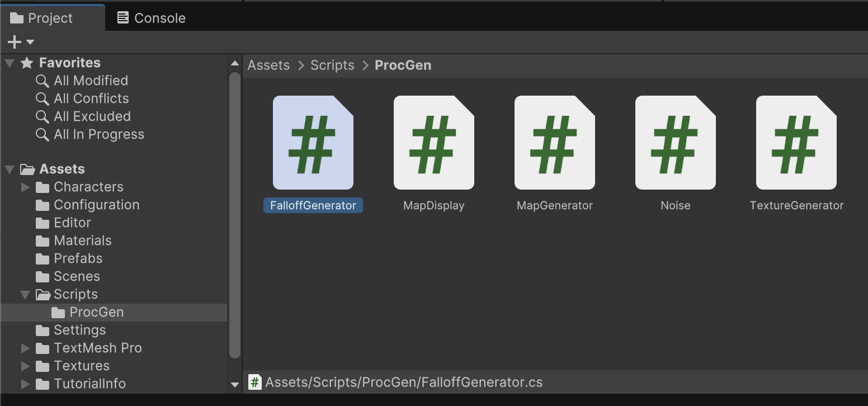The width and height of the screenshot is (868, 406).
Task: Switch to the Console tab
Action: 151,18
